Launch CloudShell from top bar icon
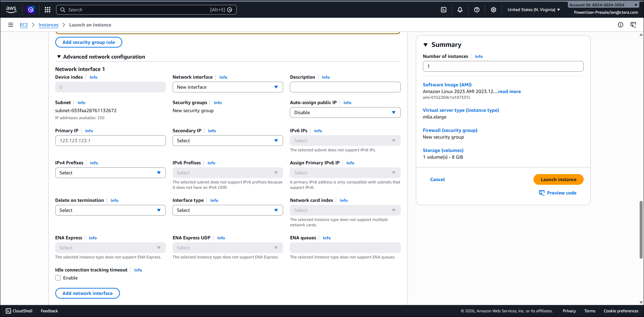 click(444, 10)
